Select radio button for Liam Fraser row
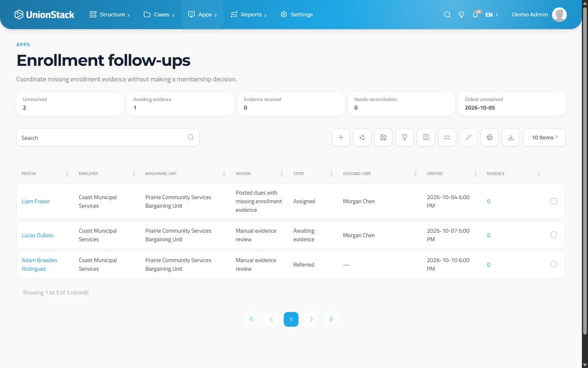588x368 pixels. pos(554,201)
